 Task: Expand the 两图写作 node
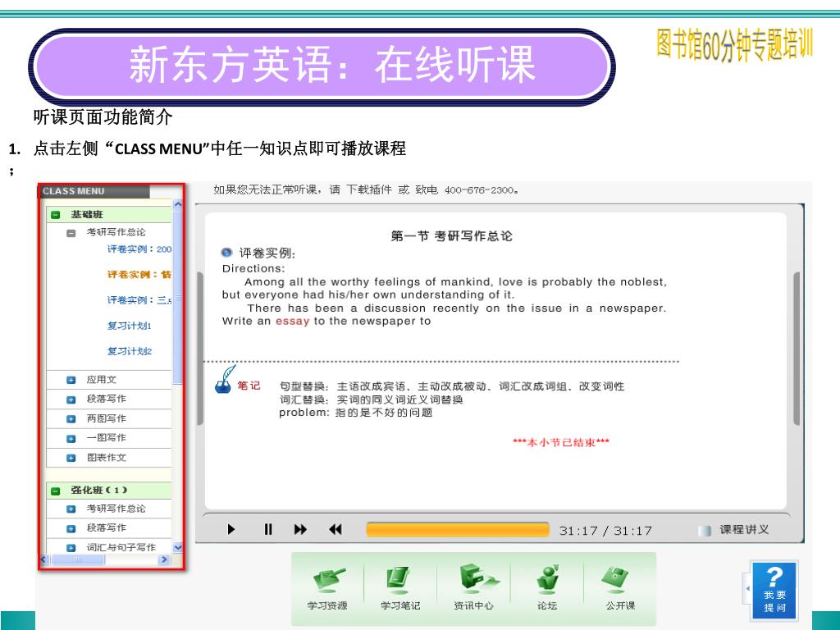click(71, 419)
